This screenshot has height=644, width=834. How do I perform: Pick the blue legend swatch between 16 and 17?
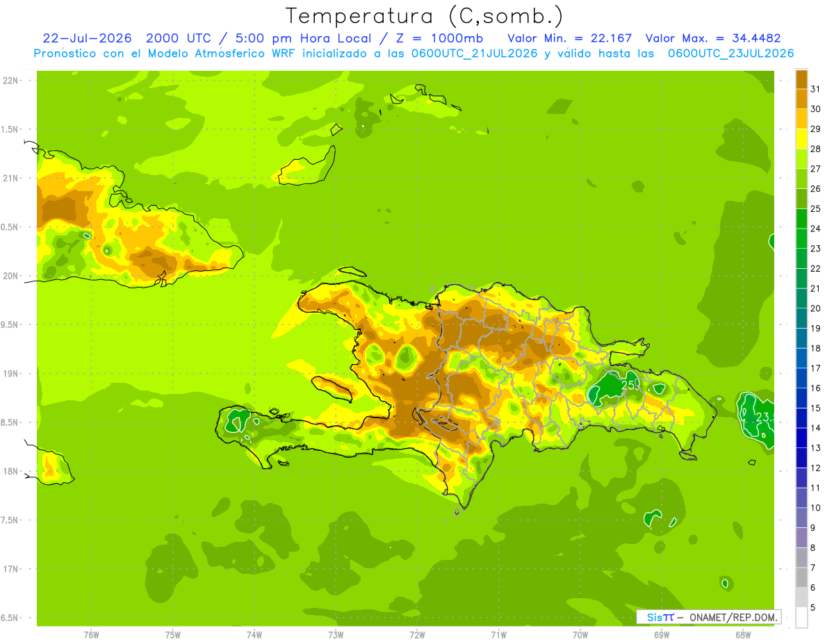pyautogui.click(x=801, y=378)
